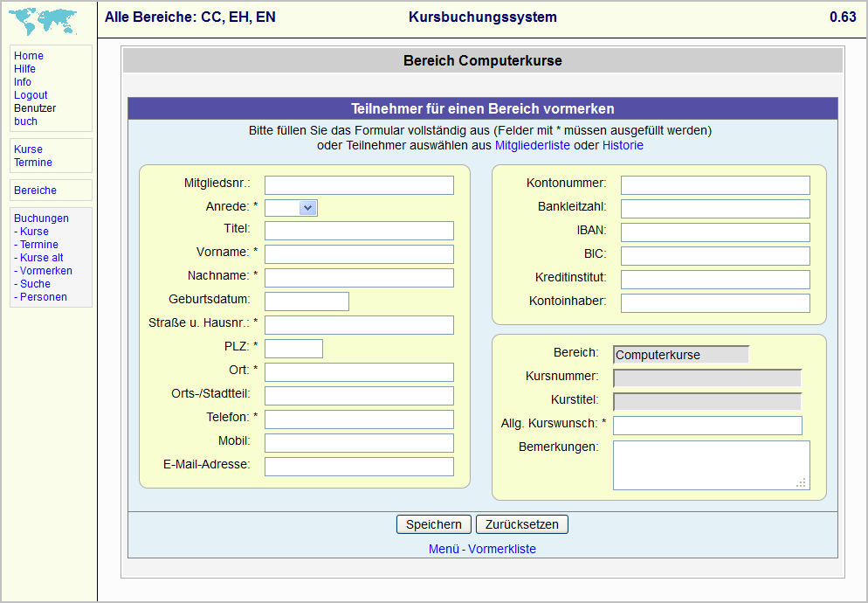Image resolution: width=868 pixels, height=603 pixels.
Task: Select '- Personen' under Buchungen
Action: (40, 297)
